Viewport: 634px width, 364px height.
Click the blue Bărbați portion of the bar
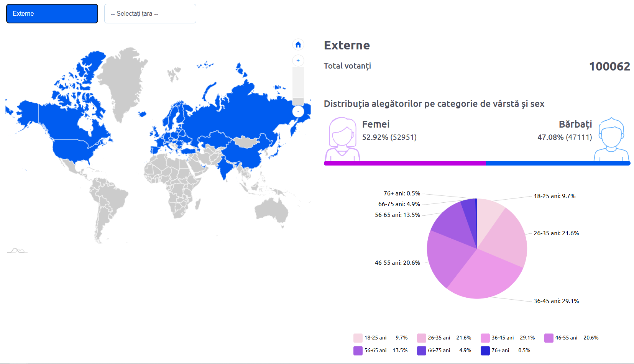pyautogui.click(x=558, y=163)
